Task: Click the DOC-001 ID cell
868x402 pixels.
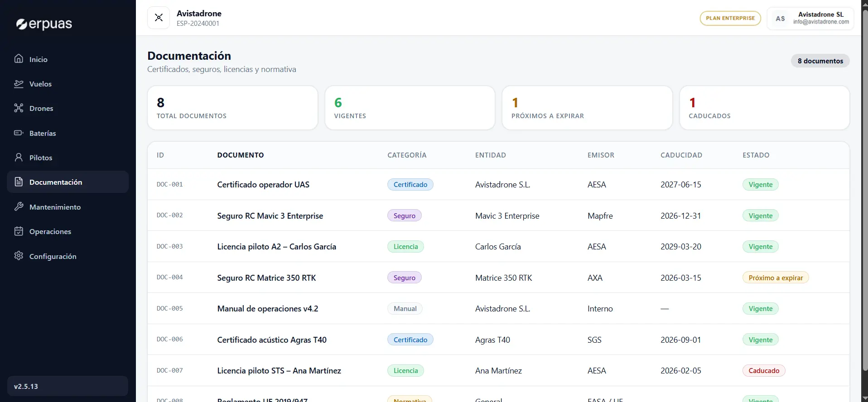Action: tap(170, 185)
